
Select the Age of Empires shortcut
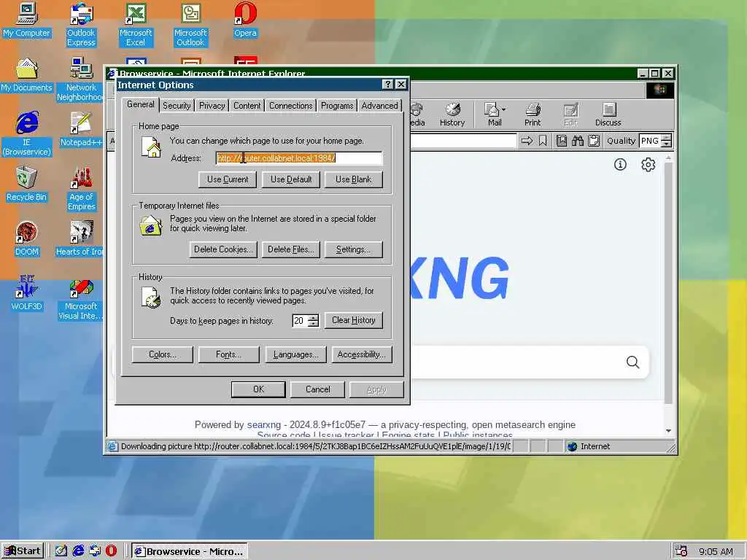81,189
